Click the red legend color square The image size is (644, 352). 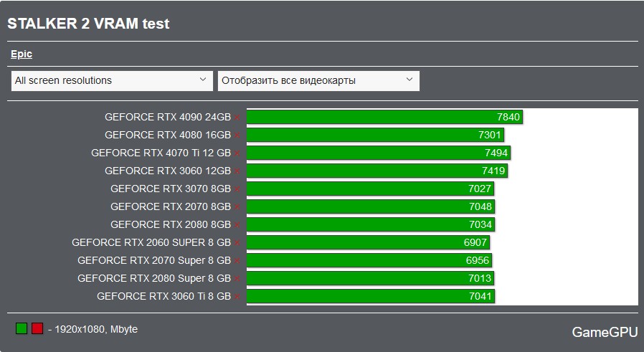[x=37, y=328]
